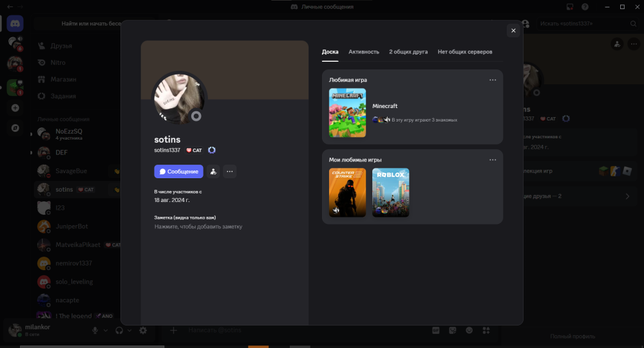644x348 pixels.
Task: Expand headphones output options arrow
Action: (129, 331)
